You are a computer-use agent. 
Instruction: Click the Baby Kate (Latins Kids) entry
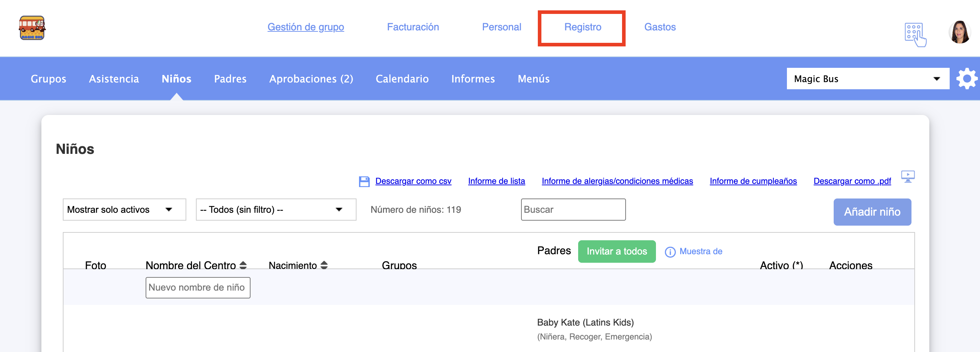585,323
